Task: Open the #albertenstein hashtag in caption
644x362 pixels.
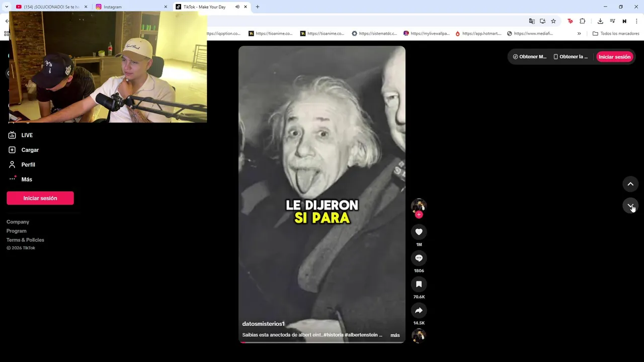Action: [x=361, y=335]
